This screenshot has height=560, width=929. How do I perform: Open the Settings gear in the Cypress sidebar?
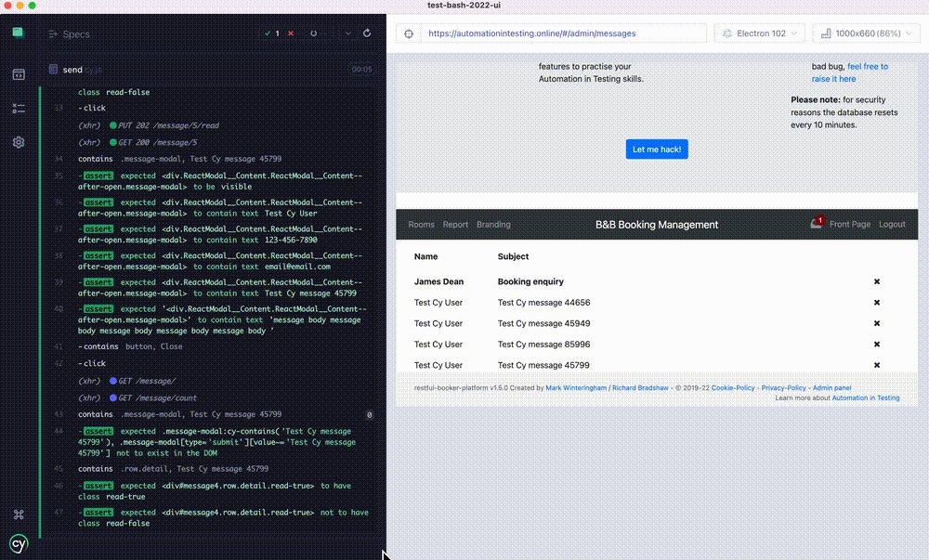coord(19,143)
